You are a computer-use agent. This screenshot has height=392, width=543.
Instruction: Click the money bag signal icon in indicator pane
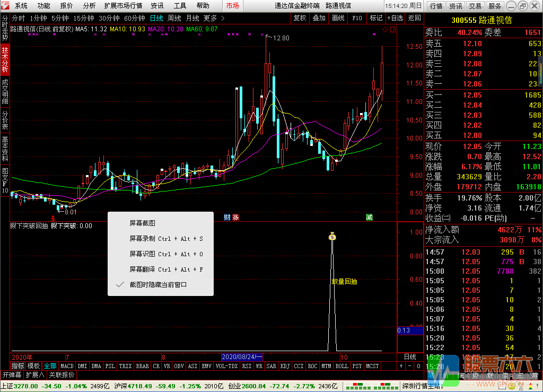click(332, 236)
